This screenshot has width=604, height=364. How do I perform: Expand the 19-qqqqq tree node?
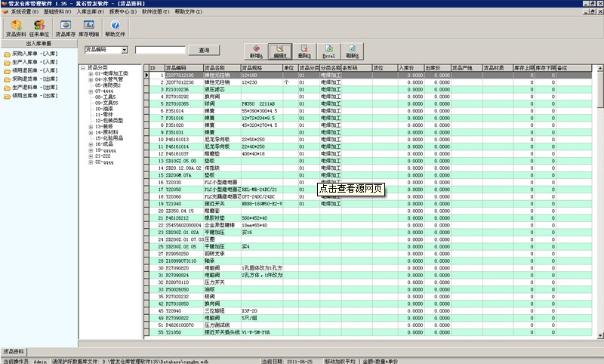pos(91,150)
